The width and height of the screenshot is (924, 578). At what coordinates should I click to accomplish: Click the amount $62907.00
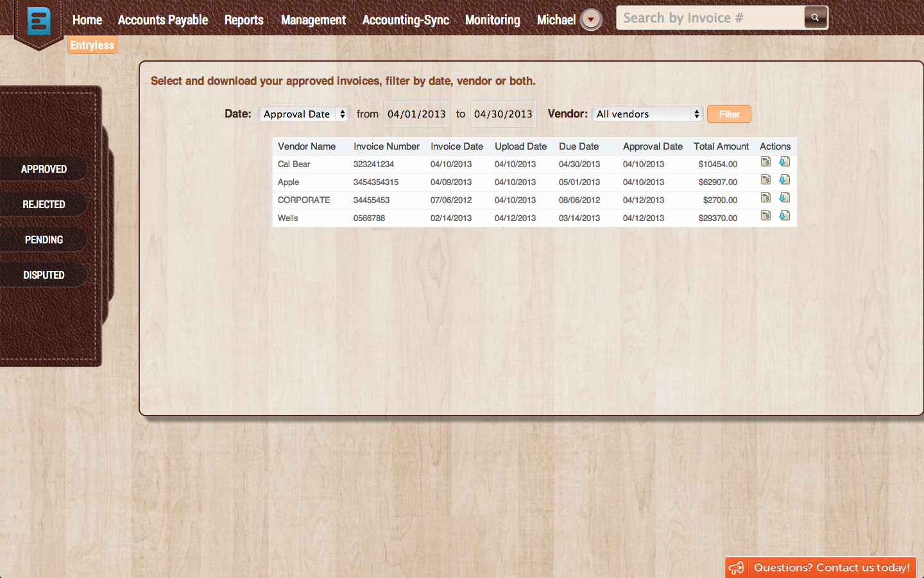coord(718,182)
